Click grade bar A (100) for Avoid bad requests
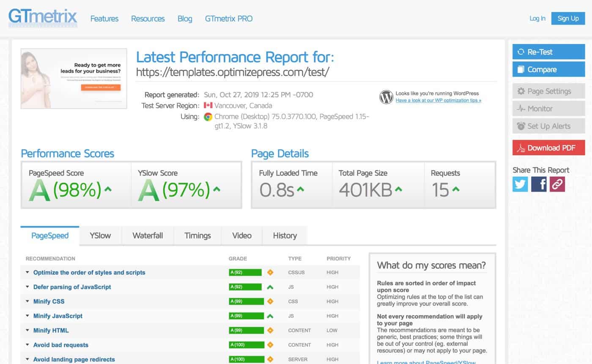This screenshot has width=592, height=364. click(247, 345)
